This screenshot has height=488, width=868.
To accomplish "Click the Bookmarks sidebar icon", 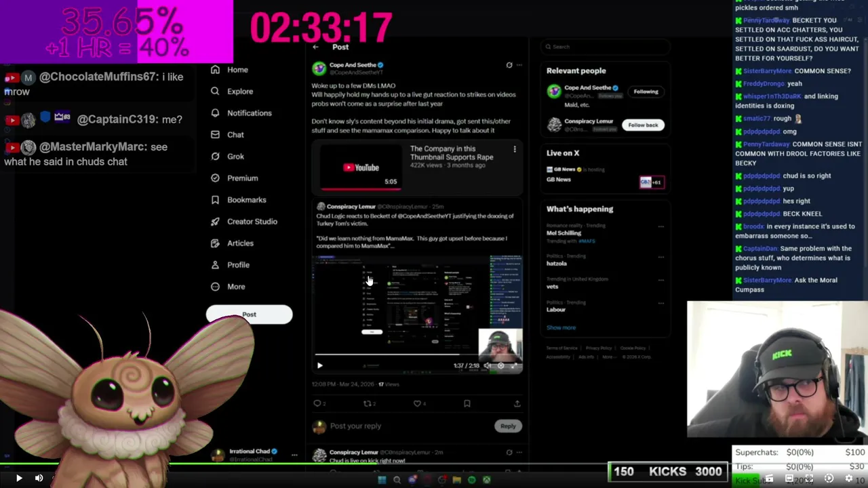I will pyautogui.click(x=215, y=200).
